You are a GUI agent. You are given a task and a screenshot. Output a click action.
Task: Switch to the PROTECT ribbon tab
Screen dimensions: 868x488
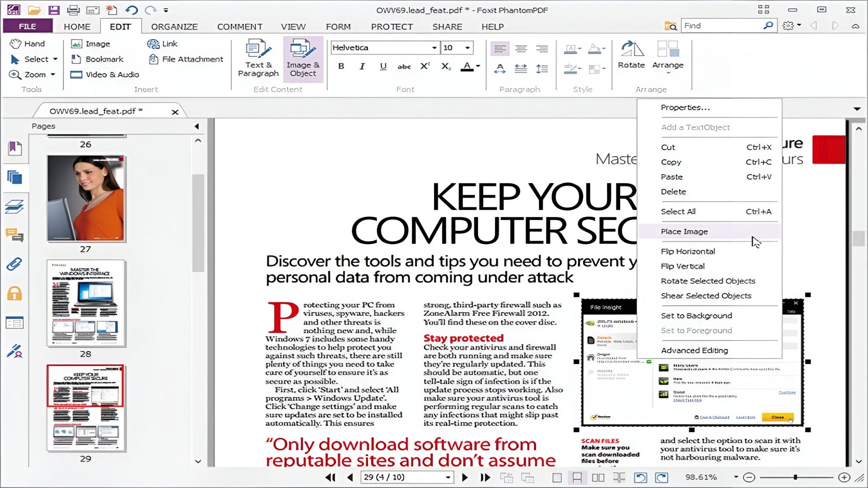[x=391, y=26]
